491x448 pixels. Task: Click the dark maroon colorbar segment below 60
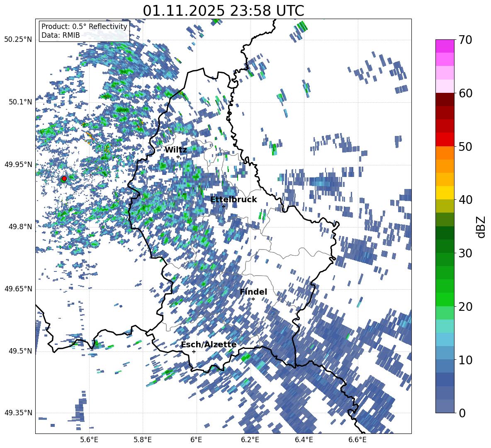pyautogui.click(x=445, y=99)
